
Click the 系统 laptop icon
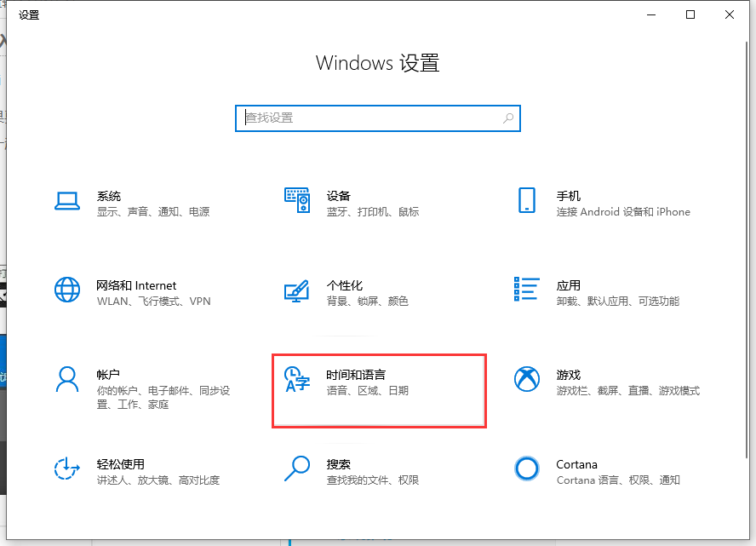(x=67, y=201)
